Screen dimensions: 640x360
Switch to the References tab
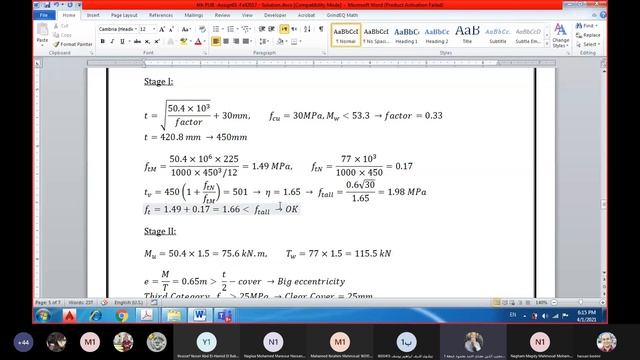(161, 15)
